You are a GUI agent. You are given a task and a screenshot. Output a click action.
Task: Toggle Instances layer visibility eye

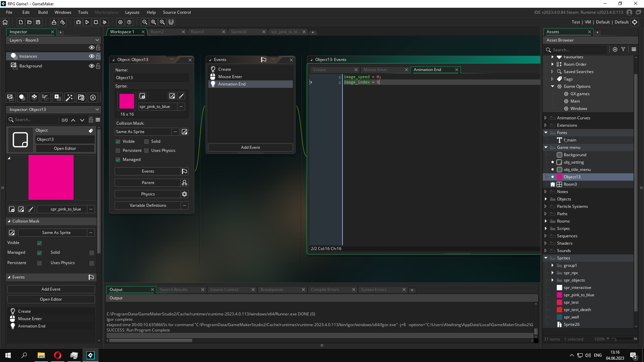tap(91, 56)
